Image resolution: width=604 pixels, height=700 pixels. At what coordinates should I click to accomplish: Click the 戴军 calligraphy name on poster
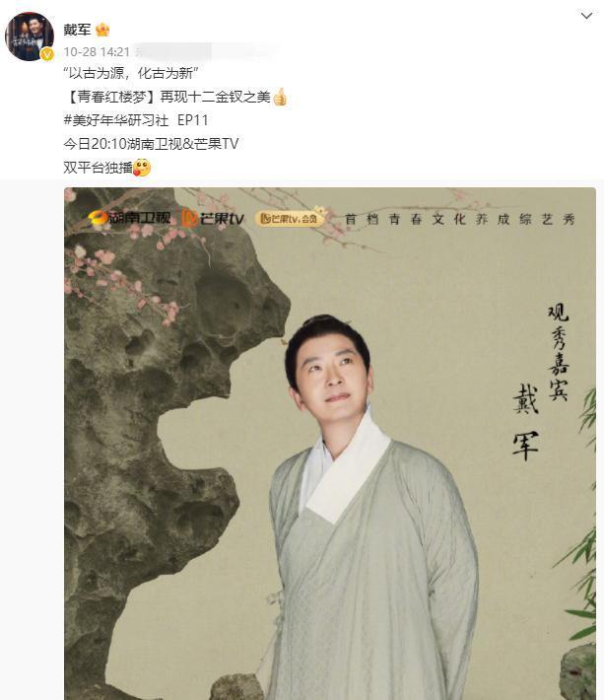525,422
